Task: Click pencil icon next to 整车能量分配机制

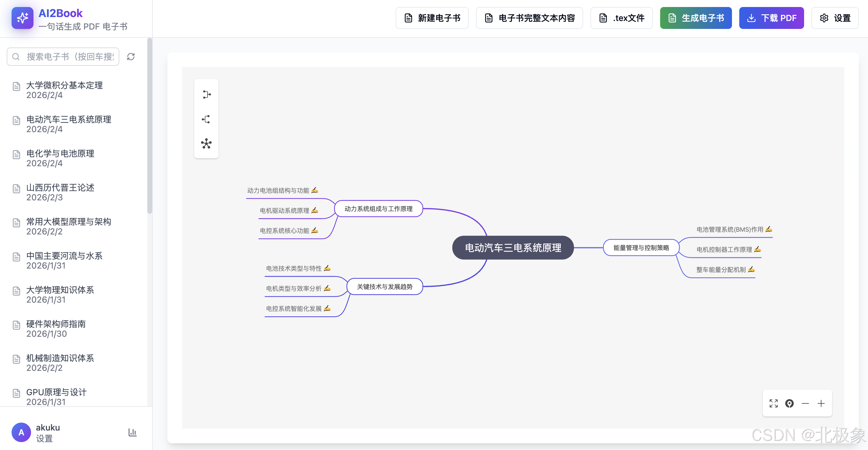Action: [x=751, y=269]
